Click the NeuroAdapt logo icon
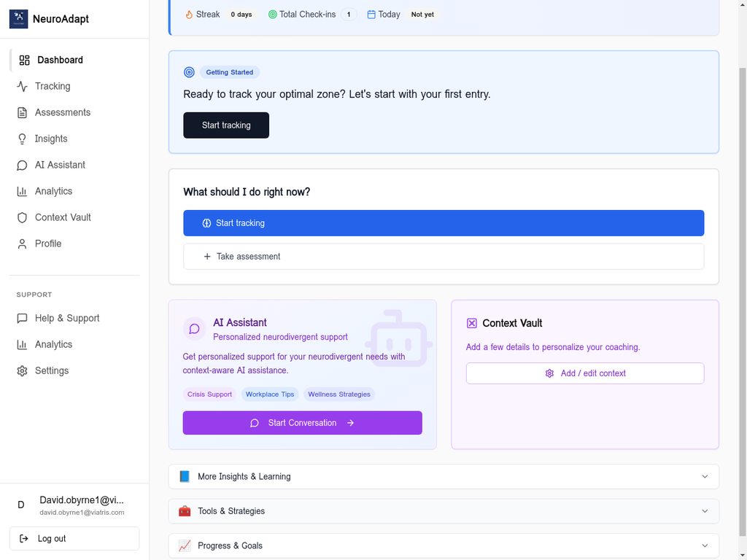 (19, 19)
